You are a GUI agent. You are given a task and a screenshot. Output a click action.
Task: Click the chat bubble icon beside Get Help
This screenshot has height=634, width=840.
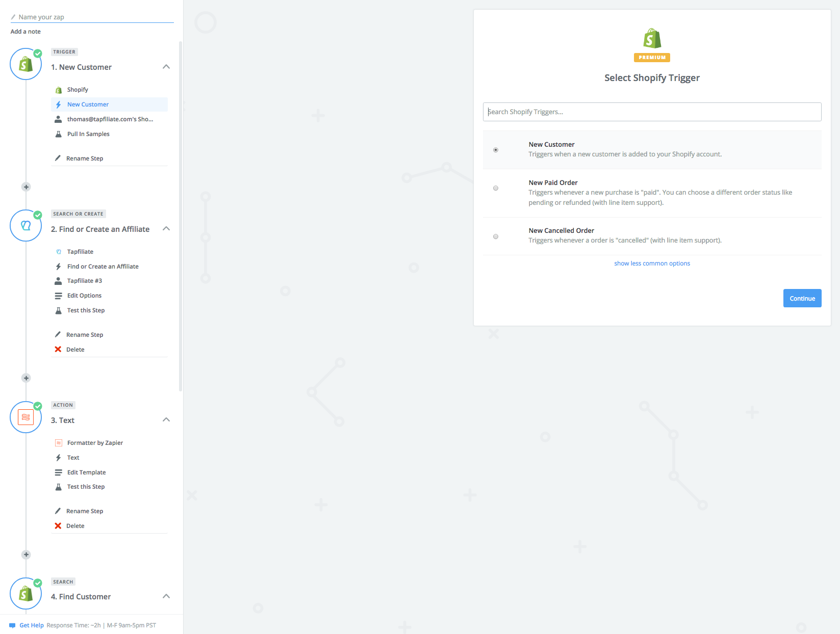[12, 625]
